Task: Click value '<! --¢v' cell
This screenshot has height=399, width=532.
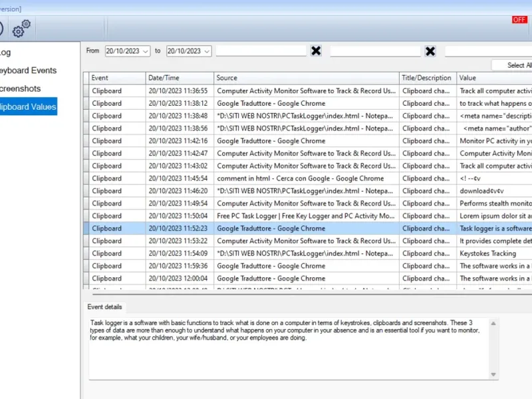Action: click(x=494, y=178)
